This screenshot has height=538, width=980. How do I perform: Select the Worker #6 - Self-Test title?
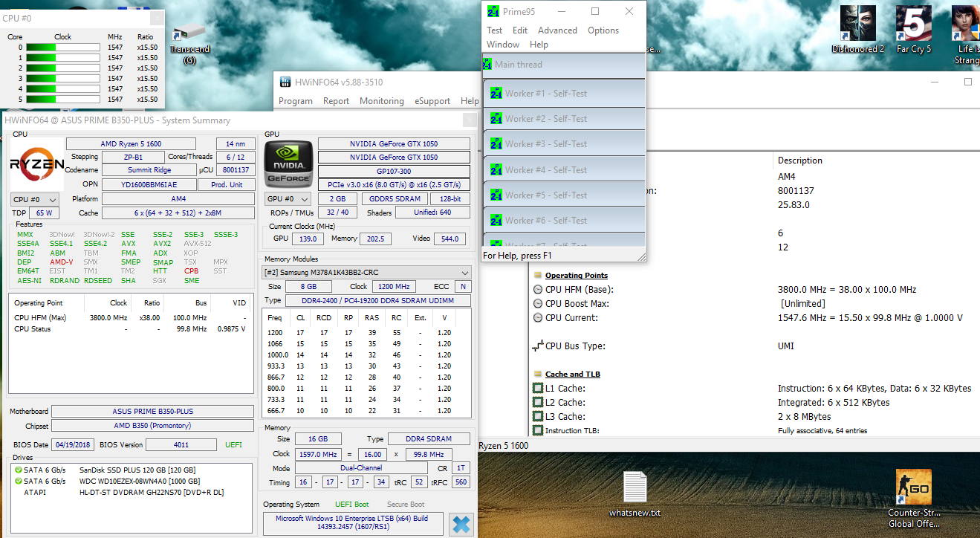tap(546, 221)
